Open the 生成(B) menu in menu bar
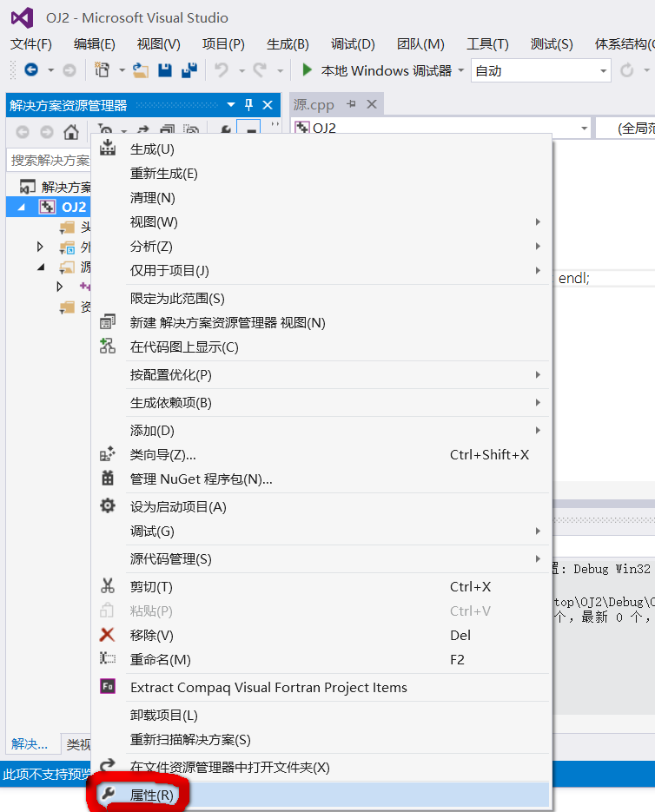Screen dimensions: 655x812 coord(288,44)
